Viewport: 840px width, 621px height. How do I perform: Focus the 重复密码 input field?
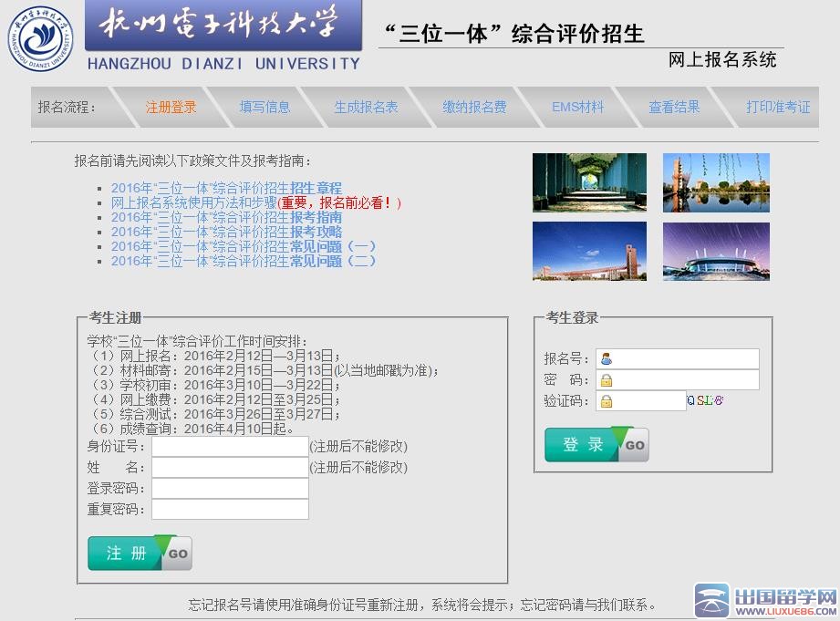(x=230, y=509)
